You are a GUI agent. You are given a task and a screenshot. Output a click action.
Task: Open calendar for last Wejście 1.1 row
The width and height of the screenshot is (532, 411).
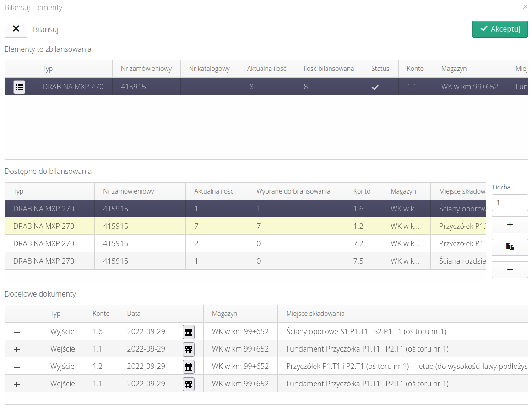point(188,384)
